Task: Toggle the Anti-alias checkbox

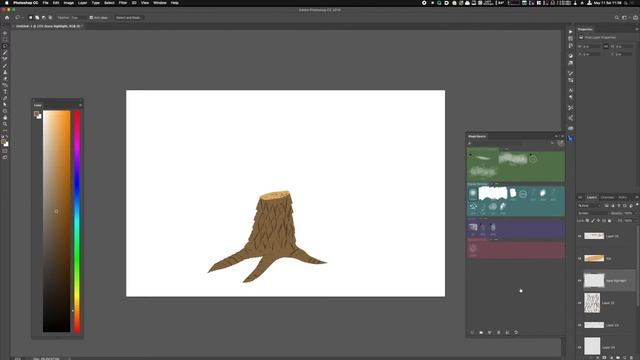Action: coord(91,18)
